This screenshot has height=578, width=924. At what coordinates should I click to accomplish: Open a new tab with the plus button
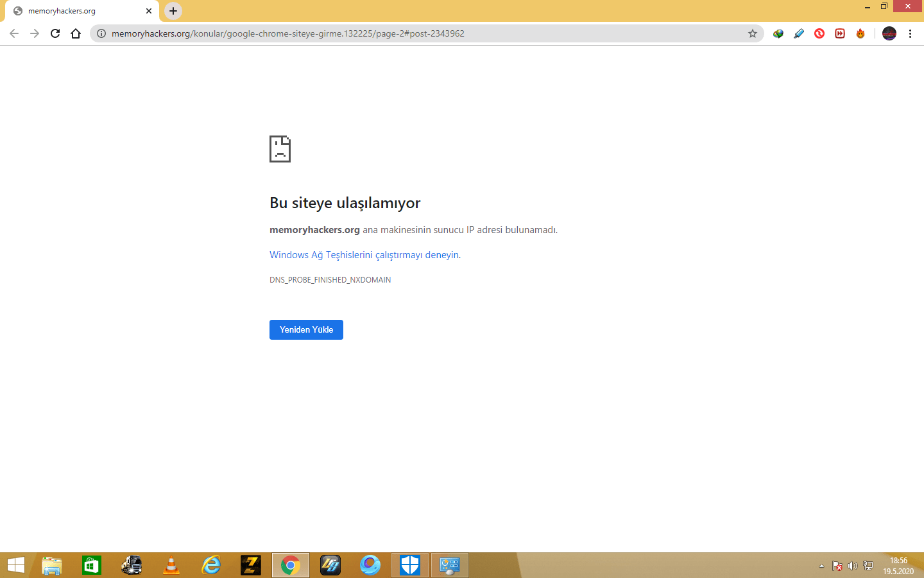pyautogui.click(x=173, y=11)
